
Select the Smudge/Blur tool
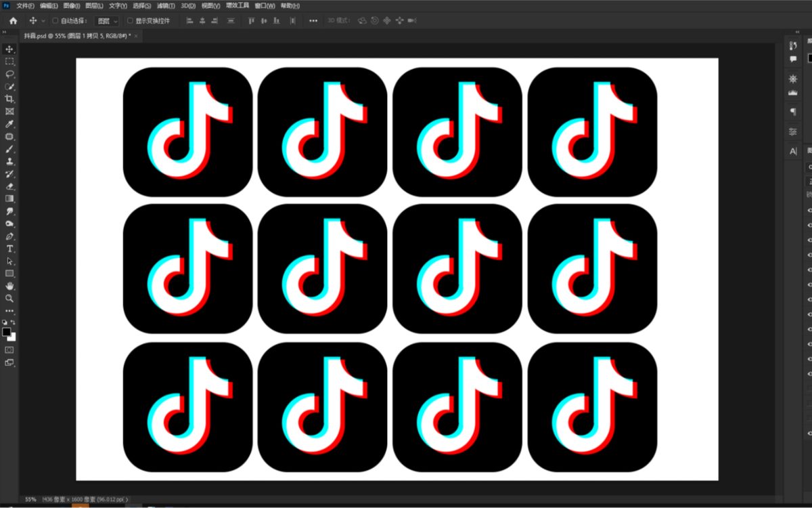9,211
